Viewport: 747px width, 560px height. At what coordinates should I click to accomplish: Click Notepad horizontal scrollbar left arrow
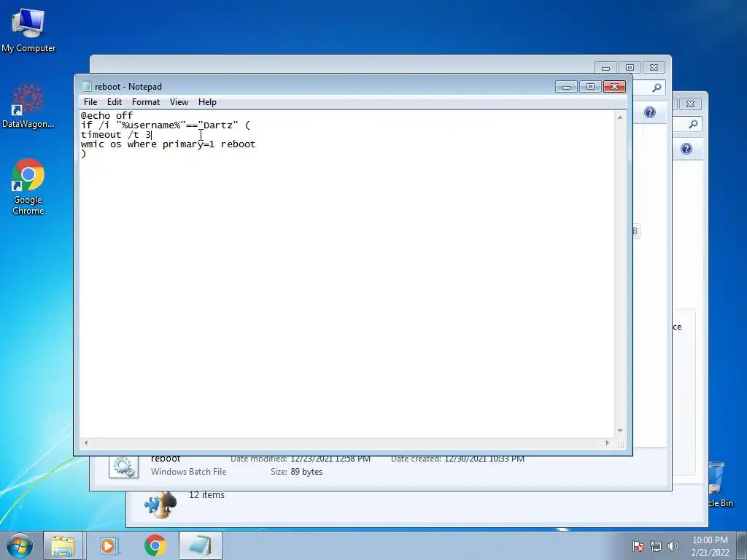86,443
